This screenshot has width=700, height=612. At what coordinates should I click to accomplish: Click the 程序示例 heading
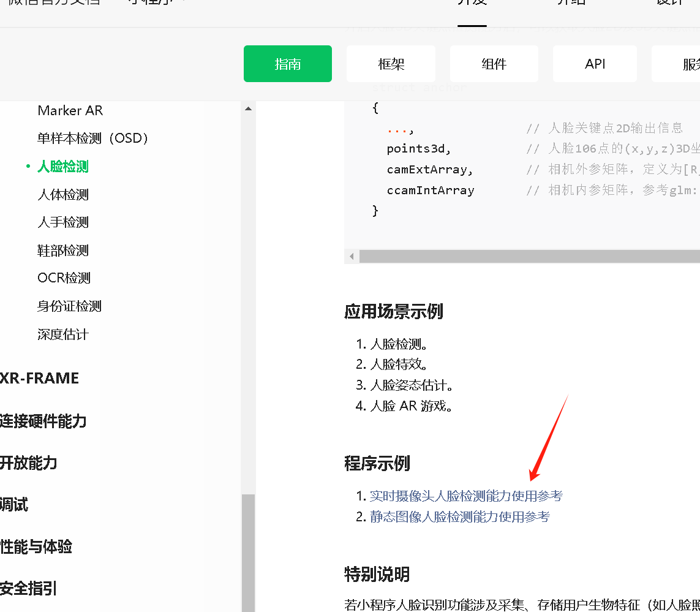tap(377, 463)
